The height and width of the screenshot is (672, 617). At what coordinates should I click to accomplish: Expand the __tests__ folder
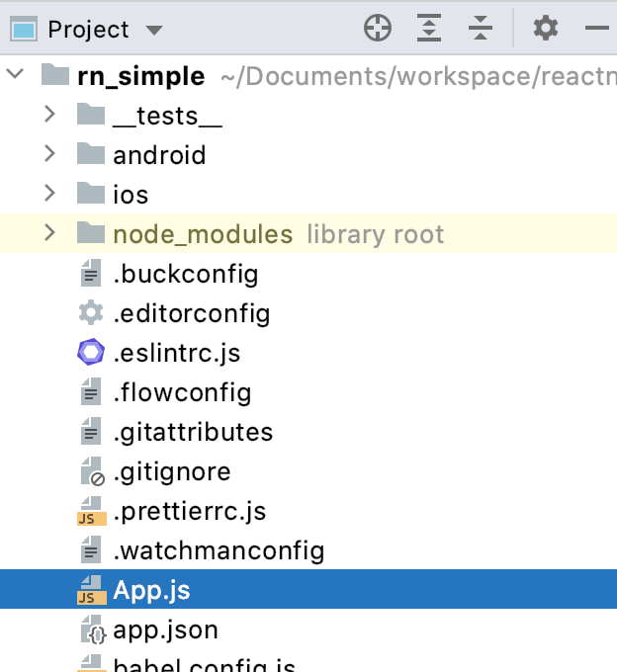click(49, 115)
